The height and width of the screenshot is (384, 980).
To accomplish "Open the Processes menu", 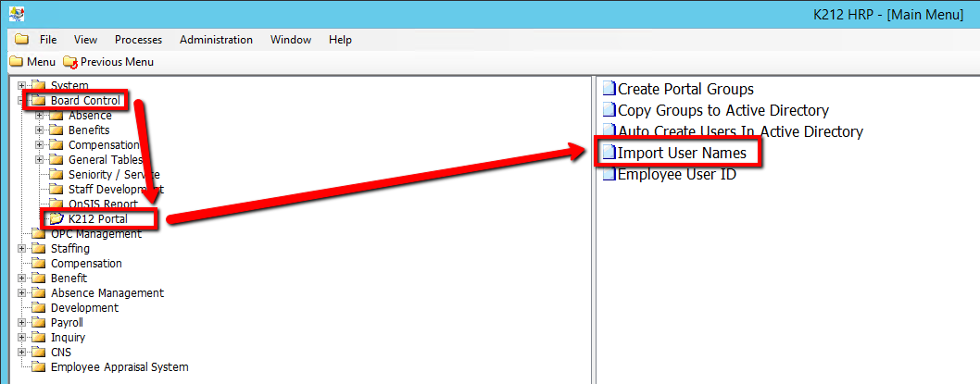I will 138,40.
